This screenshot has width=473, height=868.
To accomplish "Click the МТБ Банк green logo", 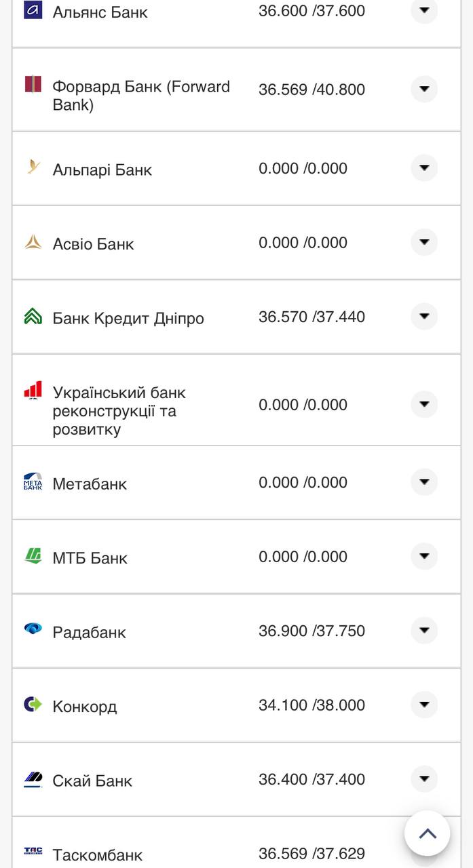I will pos(33,556).
